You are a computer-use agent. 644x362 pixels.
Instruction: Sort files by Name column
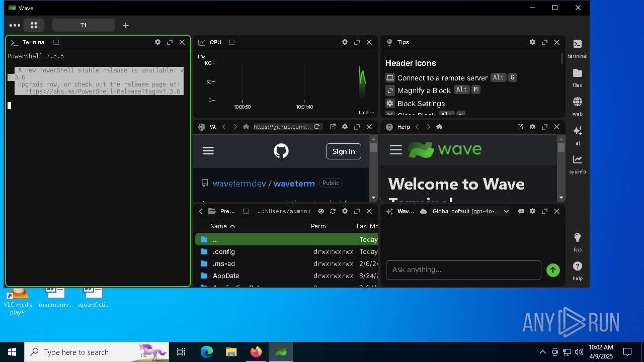pyautogui.click(x=222, y=226)
